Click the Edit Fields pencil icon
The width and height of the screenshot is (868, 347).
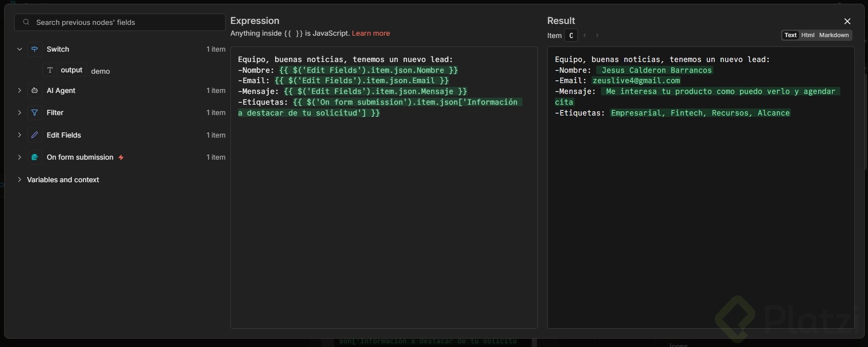[x=34, y=135]
